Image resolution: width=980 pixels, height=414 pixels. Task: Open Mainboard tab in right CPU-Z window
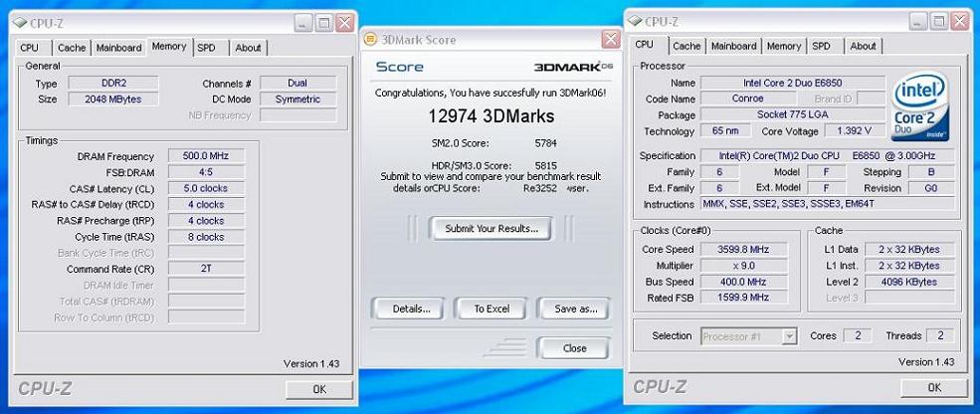733,46
